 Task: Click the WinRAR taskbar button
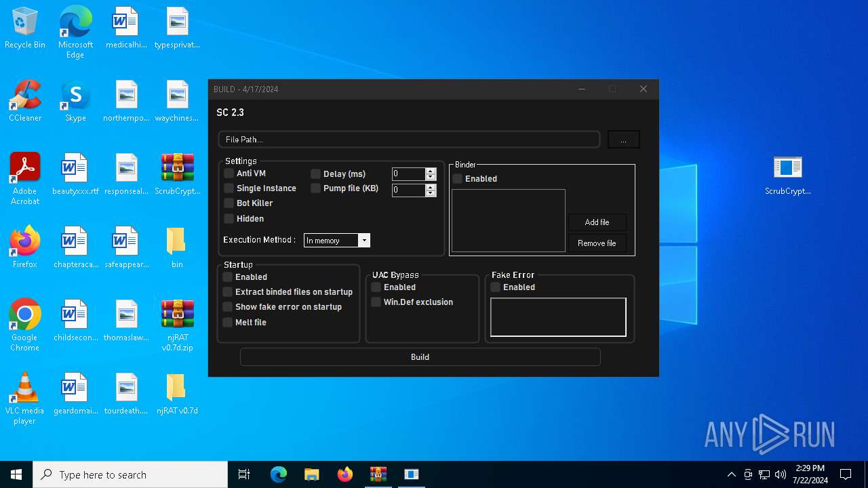(x=378, y=474)
